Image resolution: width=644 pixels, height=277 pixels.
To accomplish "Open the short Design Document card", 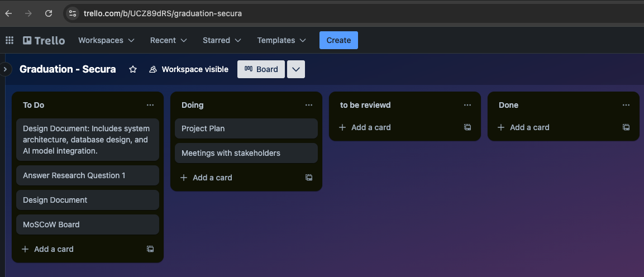I will [x=88, y=200].
